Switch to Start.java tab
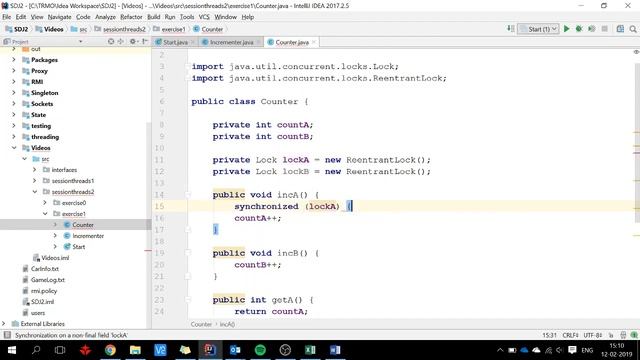Screen dimensions: 640x360 [175, 42]
